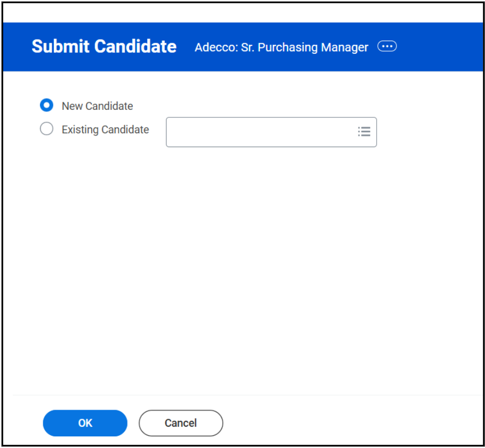The image size is (485, 448).
Task: Show candidate options via the list icon
Action: point(364,132)
